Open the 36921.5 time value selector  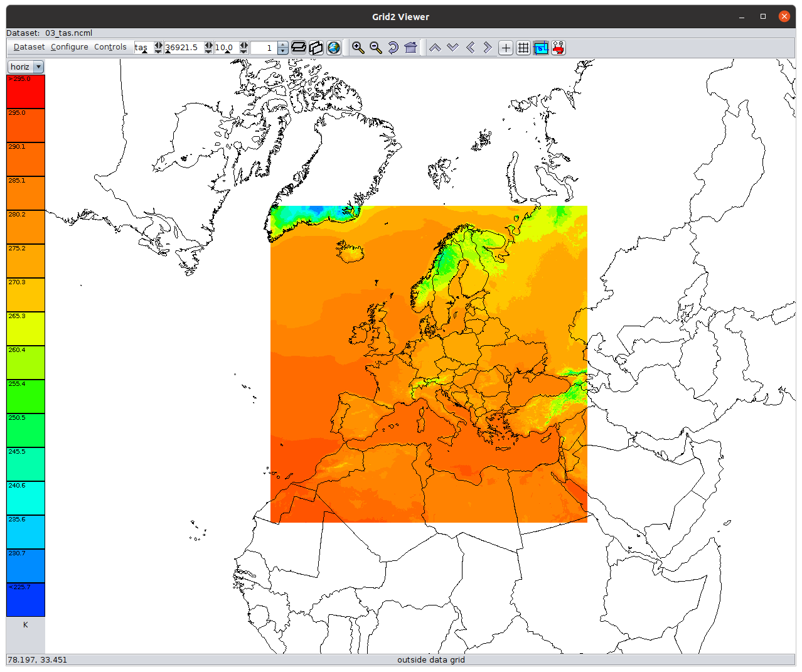point(183,48)
